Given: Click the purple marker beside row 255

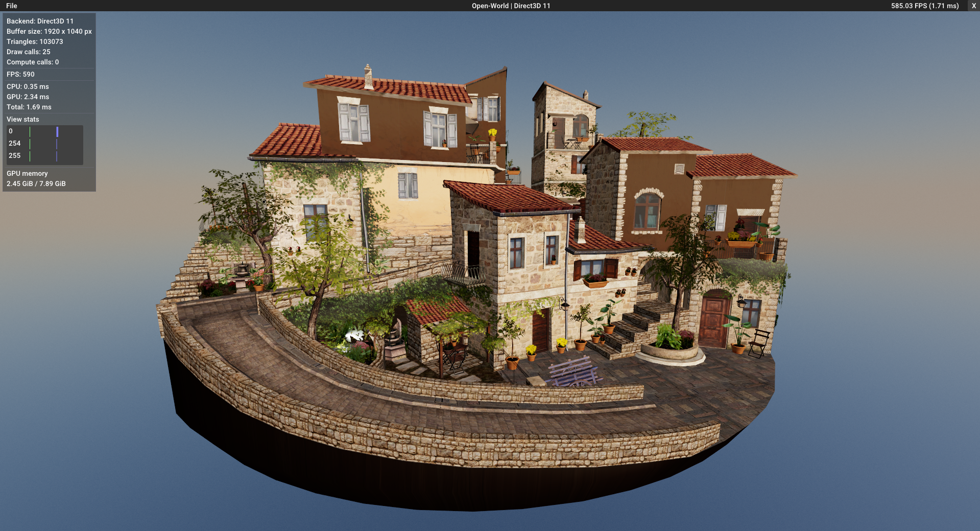Looking at the screenshot, I should click(x=57, y=156).
